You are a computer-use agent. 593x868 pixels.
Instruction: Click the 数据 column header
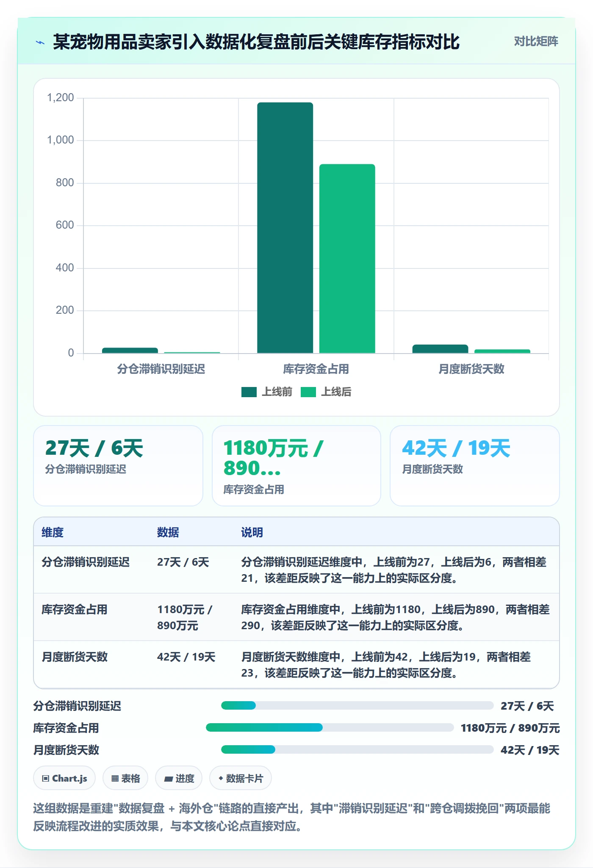point(168,532)
